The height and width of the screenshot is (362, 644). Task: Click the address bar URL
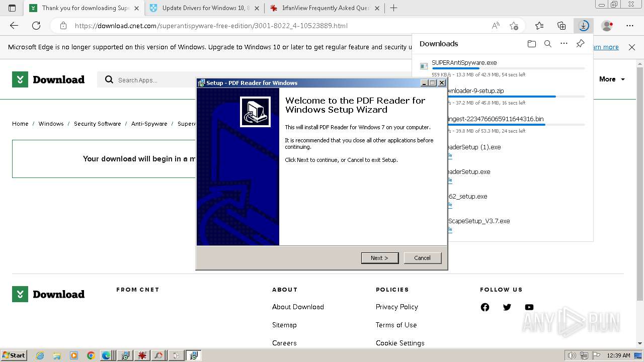pos(211,26)
